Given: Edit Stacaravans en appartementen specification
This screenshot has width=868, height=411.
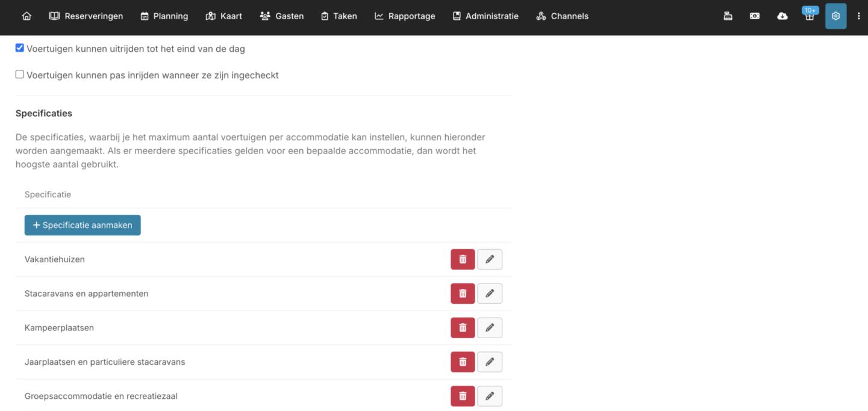Looking at the screenshot, I should pos(490,294).
